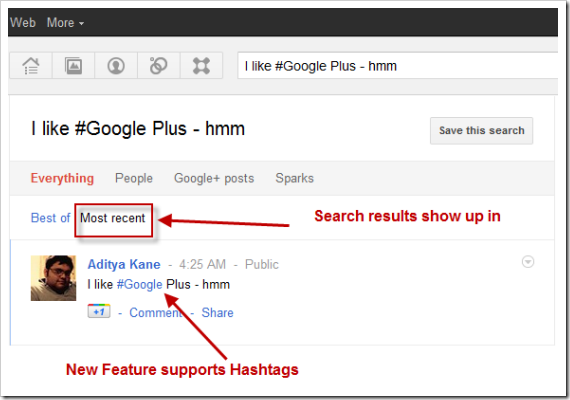Click the +1 button on post
The image size is (570, 400).
(99, 311)
